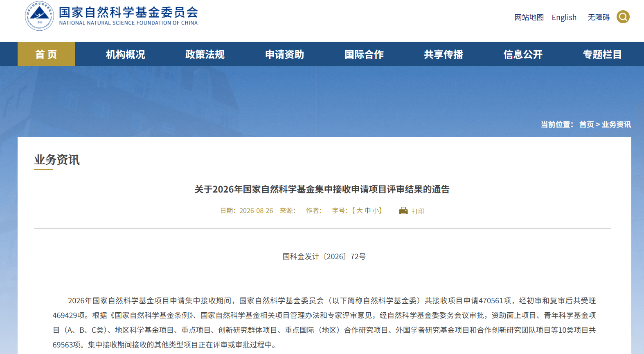Click the NSFC circular logo emblem
The image size is (644, 354).
(39, 16)
